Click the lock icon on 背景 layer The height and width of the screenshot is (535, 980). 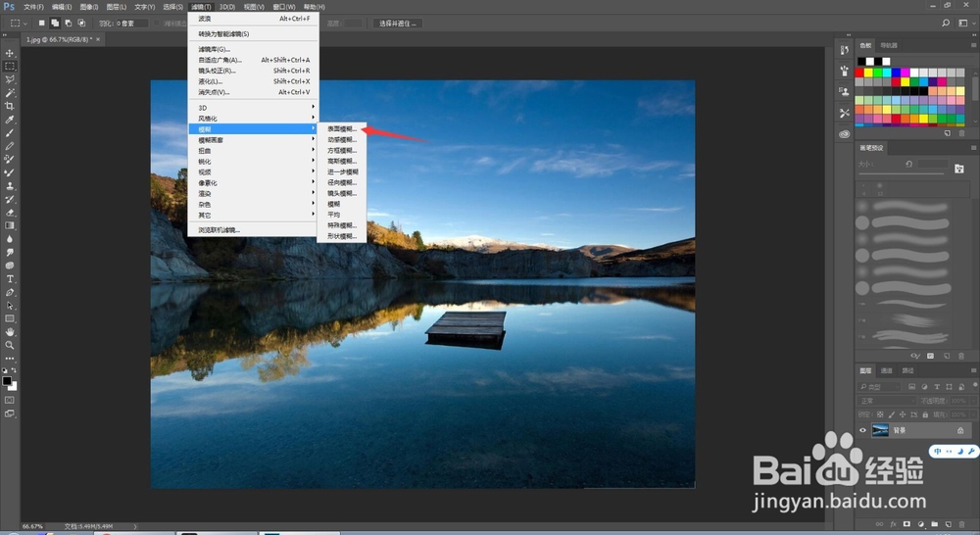pos(960,430)
